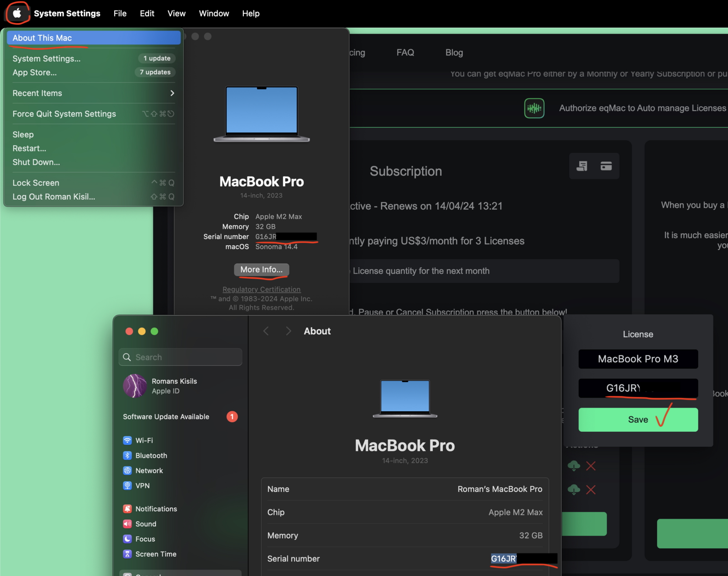Switch to the FAQ tab
This screenshot has width=728, height=576.
405,52
